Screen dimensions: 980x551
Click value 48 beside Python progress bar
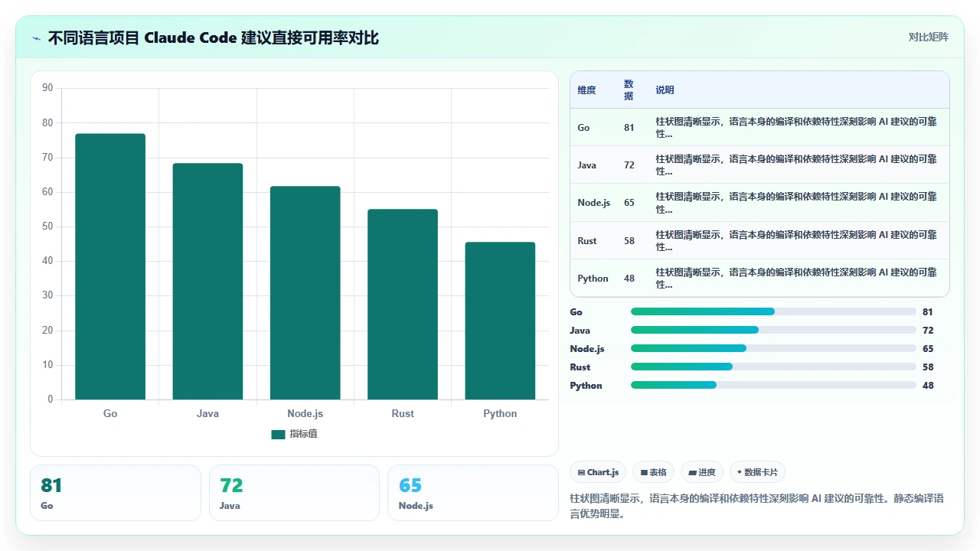(x=928, y=386)
